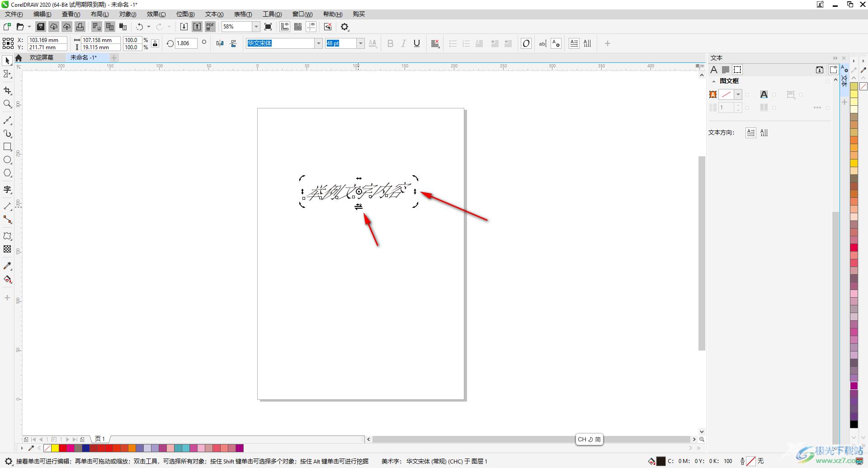This screenshot has height=468, width=868.
Task: Open the 购买 menu link
Action: click(x=359, y=14)
